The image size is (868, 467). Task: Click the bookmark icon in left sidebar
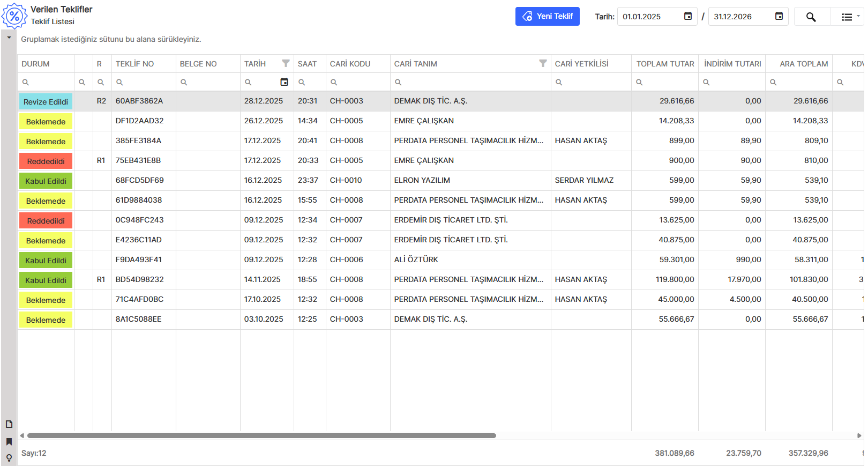[9, 442]
